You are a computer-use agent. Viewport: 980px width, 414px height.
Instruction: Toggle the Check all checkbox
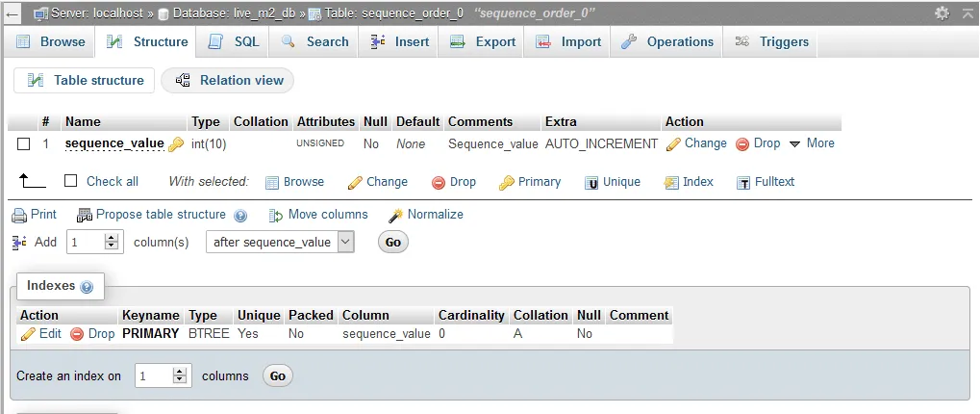(x=70, y=181)
